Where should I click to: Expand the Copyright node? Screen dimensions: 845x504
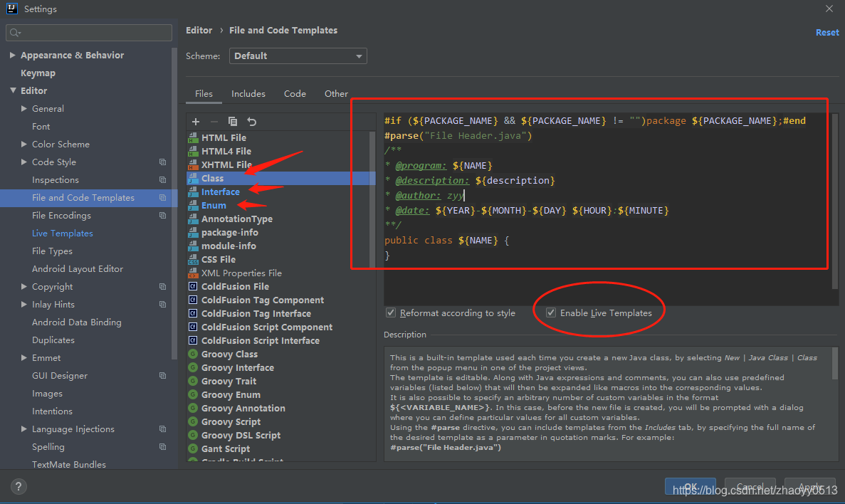23,286
